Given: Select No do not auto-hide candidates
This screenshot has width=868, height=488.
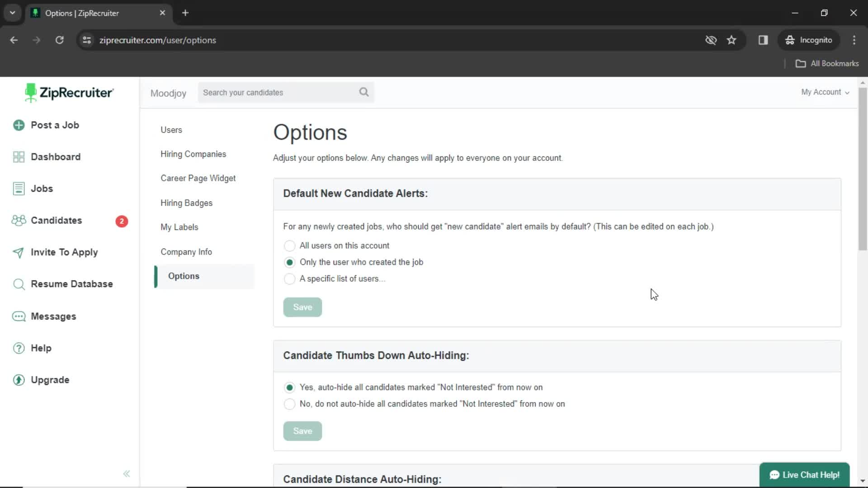Looking at the screenshot, I should 289,404.
